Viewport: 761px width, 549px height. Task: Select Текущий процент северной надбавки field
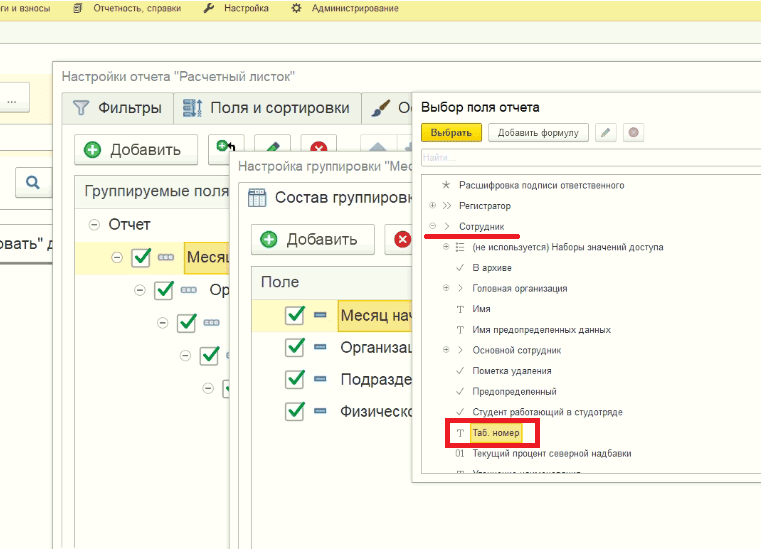[552, 453]
